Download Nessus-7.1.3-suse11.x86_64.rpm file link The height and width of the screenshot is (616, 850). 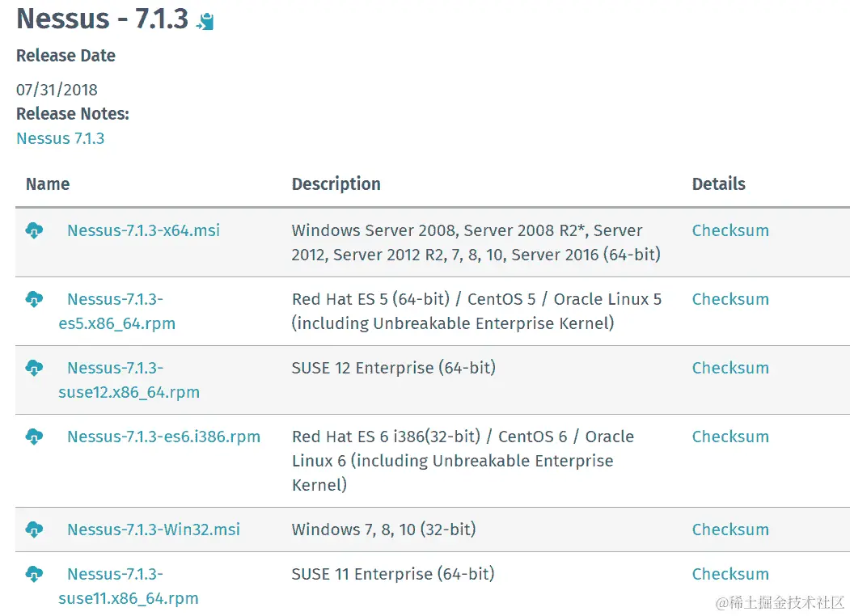coord(129,586)
